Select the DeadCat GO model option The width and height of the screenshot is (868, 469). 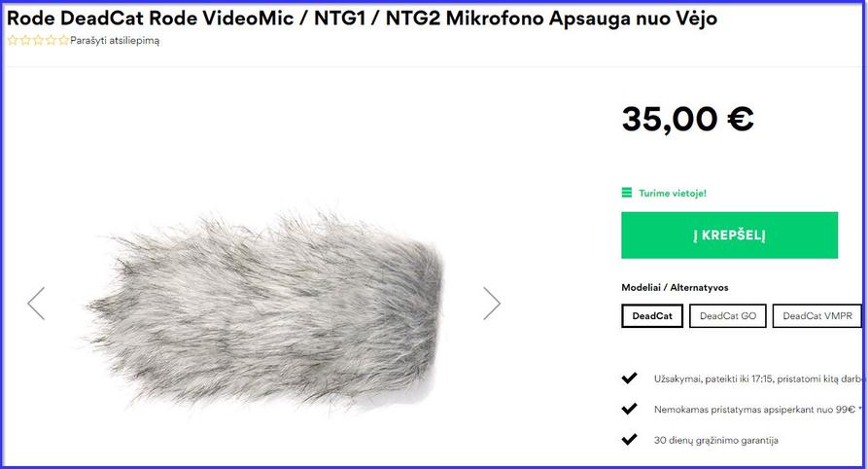click(728, 316)
